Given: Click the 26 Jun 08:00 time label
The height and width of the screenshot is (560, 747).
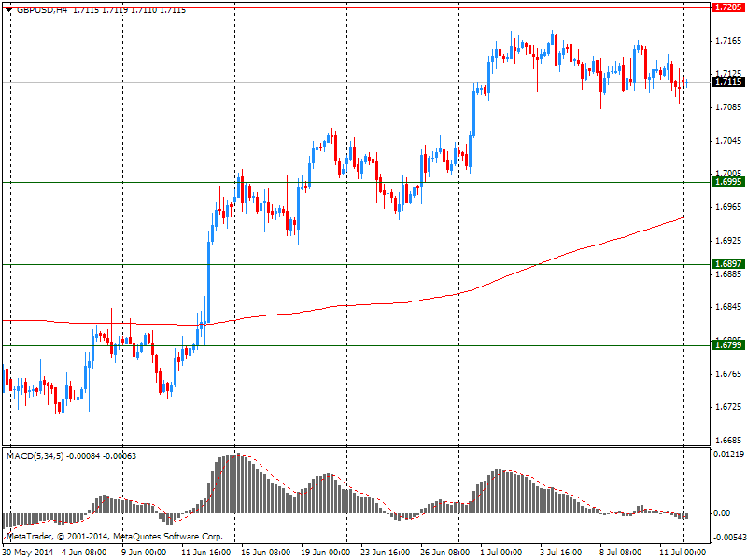Looking at the screenshot, I should [445, 553].
